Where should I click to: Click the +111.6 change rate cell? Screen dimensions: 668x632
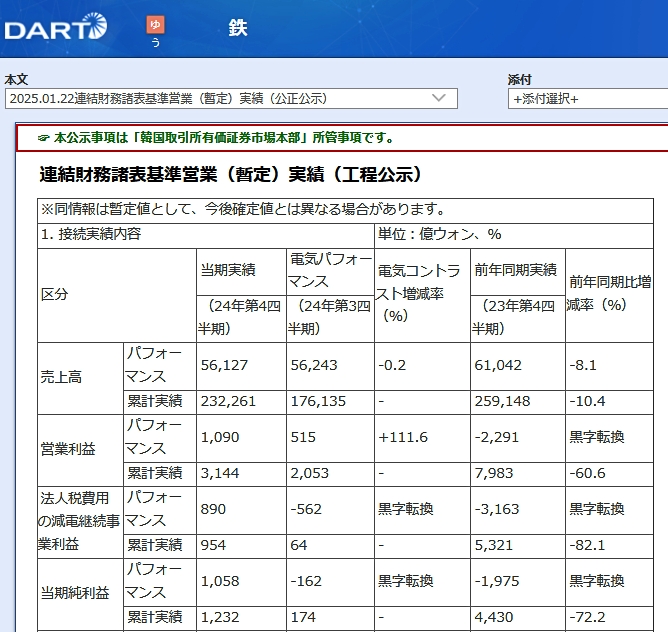pos(403,438)
